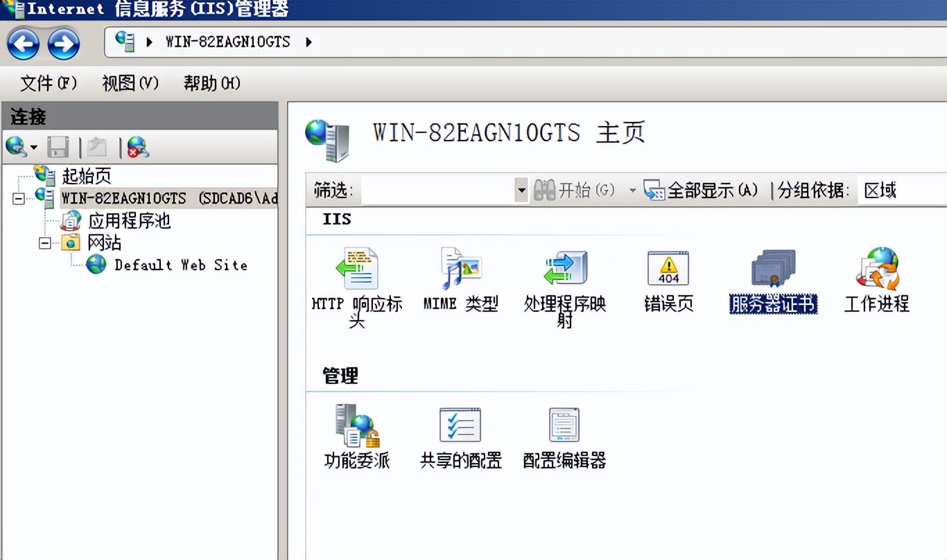Collapse the 网站 tree node
Viewport: 947px width, 560px height.
(45, 243)
